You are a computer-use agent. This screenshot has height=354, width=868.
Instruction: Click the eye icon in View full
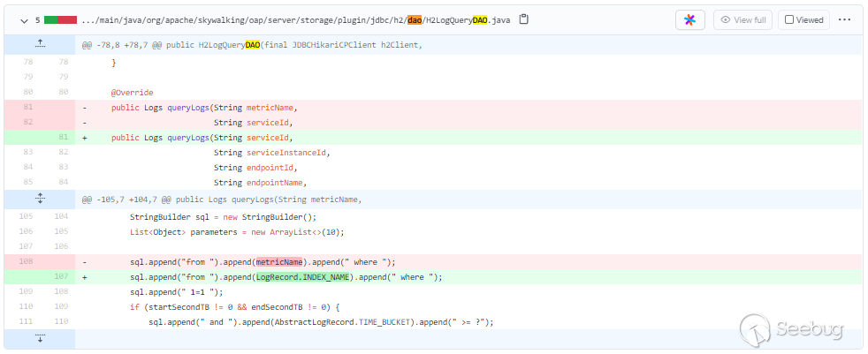point(725,19)
